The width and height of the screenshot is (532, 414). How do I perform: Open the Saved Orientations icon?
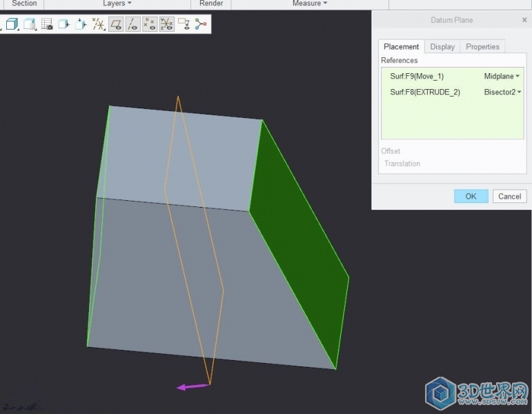click(30, 24)
